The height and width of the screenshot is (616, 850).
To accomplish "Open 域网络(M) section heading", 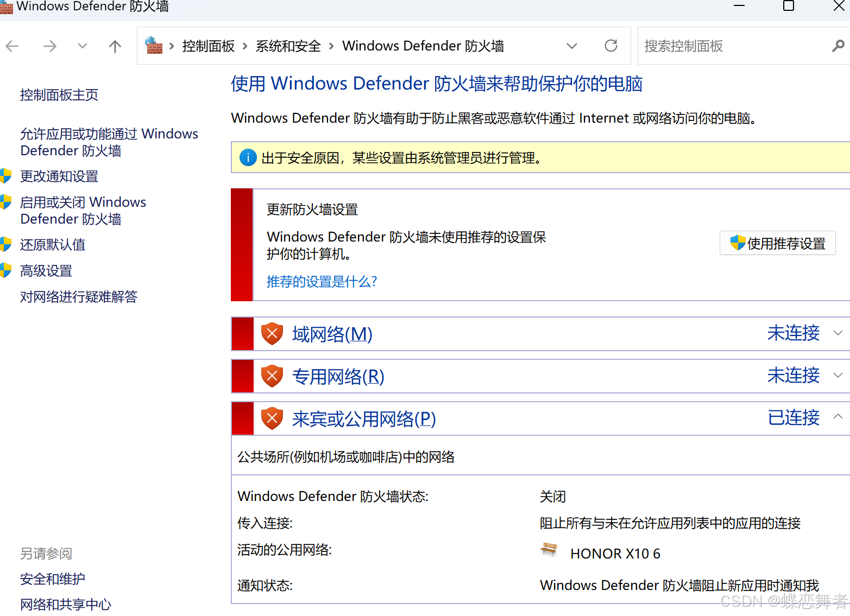I will tap(332, 334).
